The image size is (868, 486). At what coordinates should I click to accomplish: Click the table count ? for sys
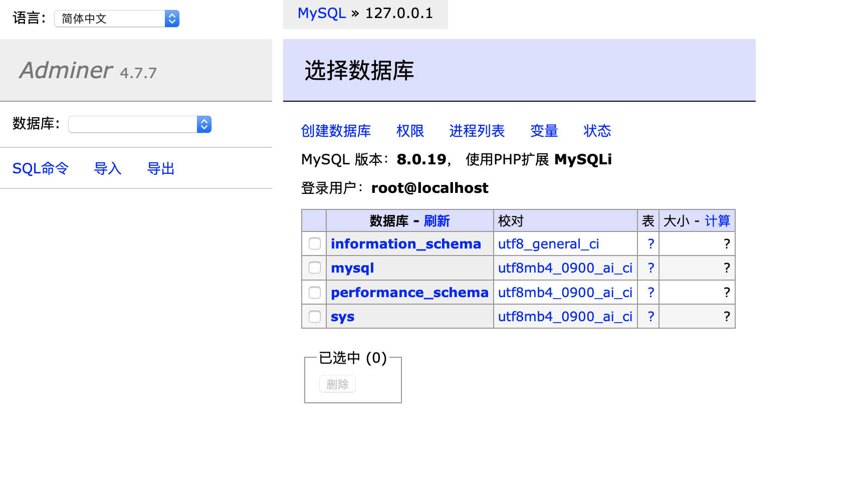(650, 317)
